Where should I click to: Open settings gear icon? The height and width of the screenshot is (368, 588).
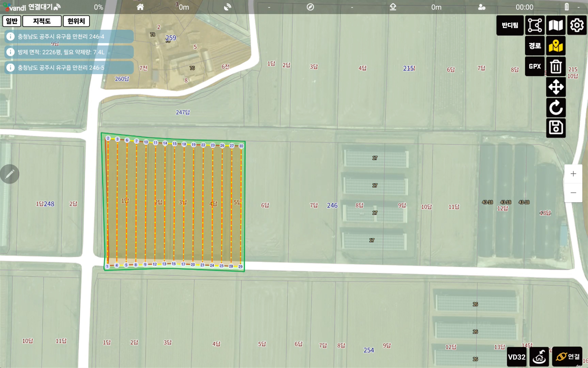click(x=577, y=25)
